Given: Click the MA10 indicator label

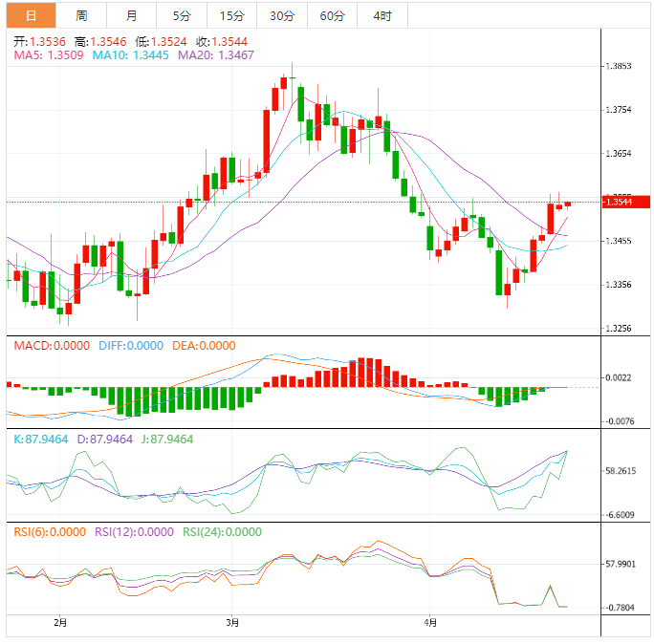Looking at the screenshot, I should [x=133, y=55].
